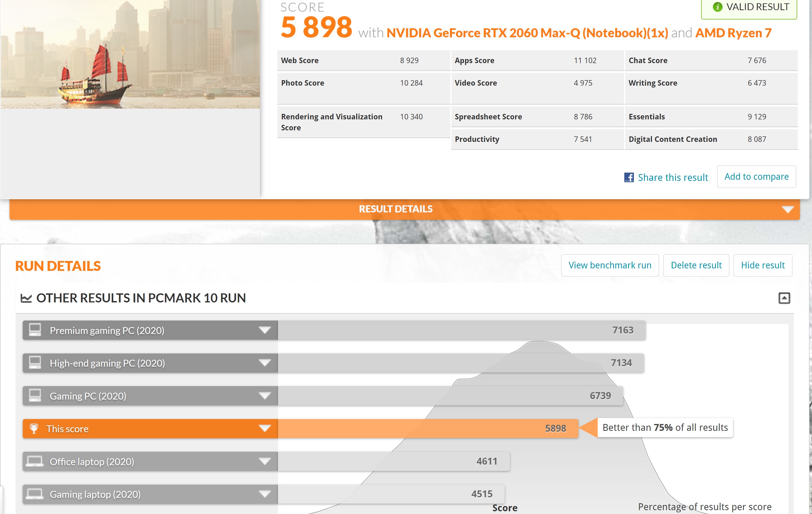
Task: Expand Premium gaming PC (2020) dropdown arrow
Action: coord(265,330)
